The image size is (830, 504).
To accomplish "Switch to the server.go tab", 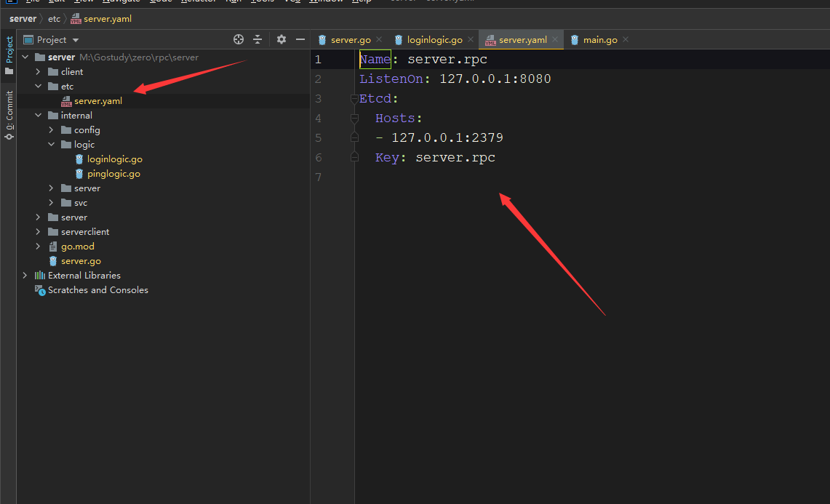I will click(x=351, y=40).
